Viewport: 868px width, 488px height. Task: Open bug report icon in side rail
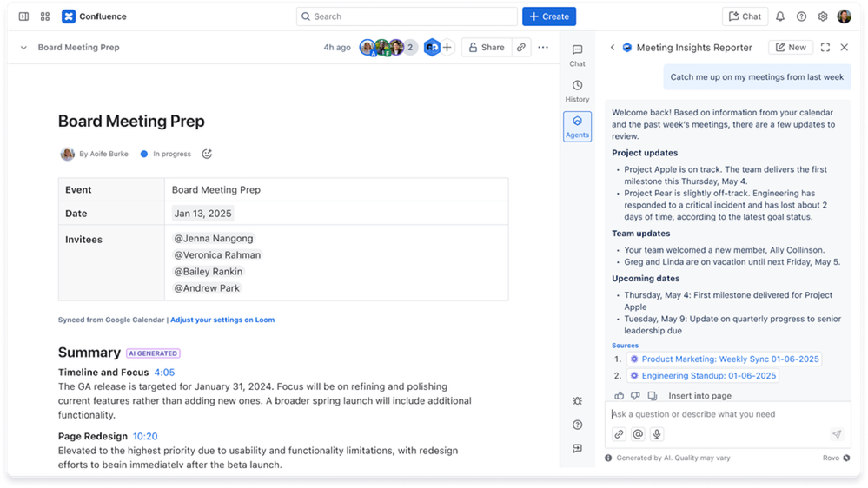click(578, 401)
